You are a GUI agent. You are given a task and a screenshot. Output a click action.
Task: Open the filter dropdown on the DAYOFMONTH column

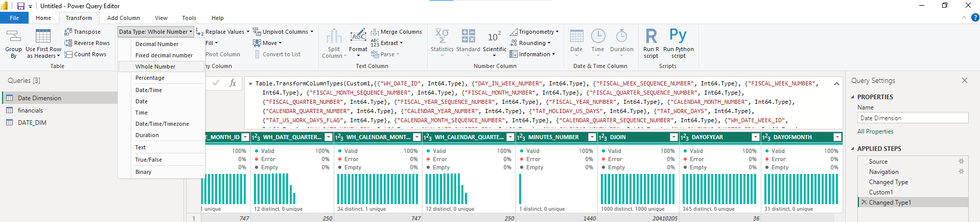point(837,137)
